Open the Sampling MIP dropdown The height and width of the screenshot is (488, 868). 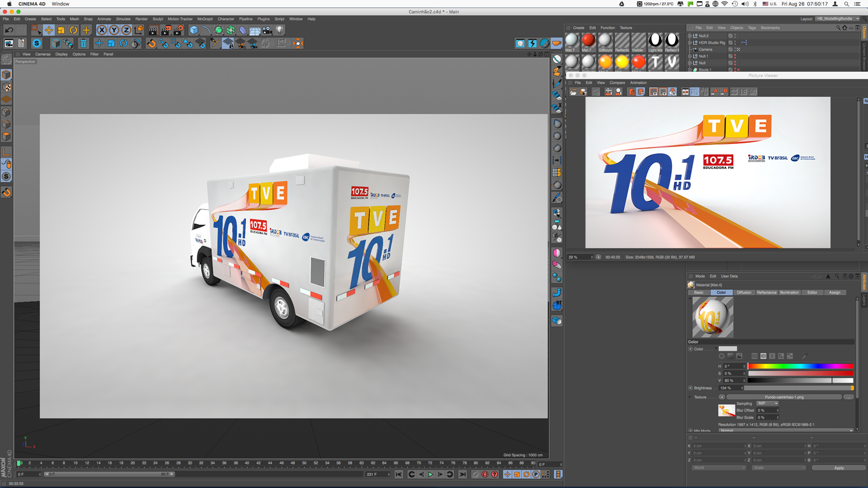tap(767, 404)
